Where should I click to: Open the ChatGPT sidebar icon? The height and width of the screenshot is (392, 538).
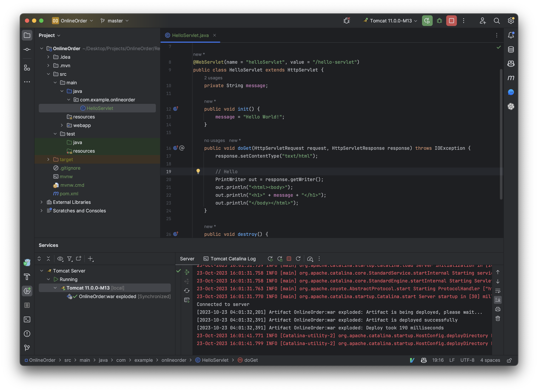pos(511,107)
